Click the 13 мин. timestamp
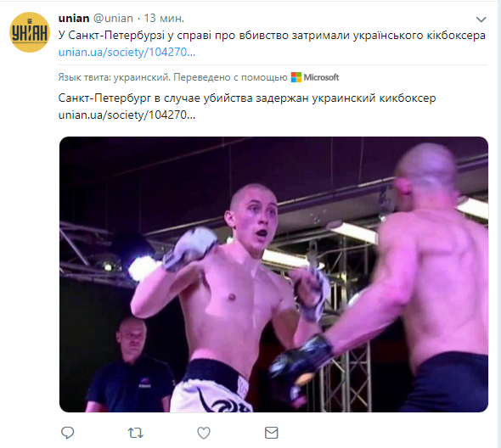 pos(164,18)
